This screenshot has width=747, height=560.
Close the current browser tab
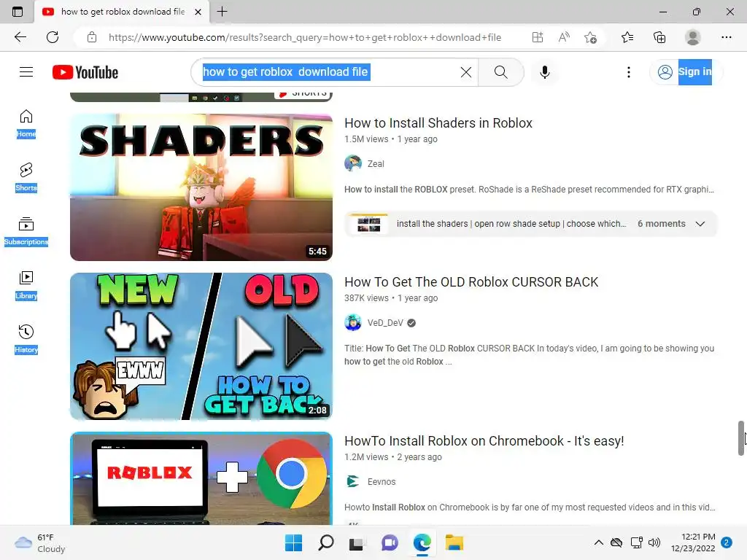tap(198, 12)
